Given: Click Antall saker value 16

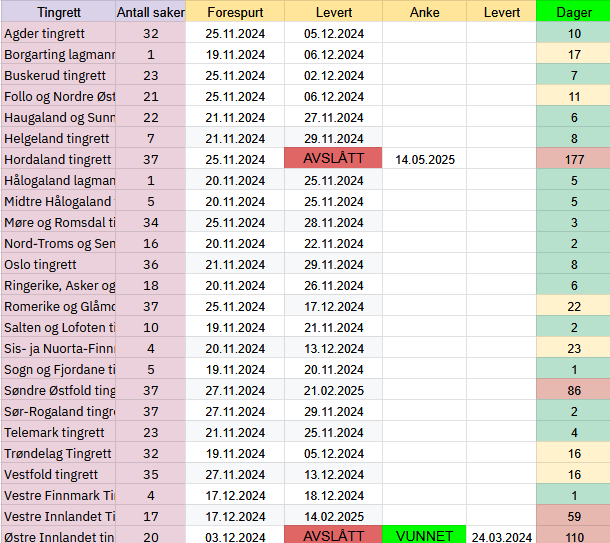Looking at the screenshot, I should click(151, 243).
